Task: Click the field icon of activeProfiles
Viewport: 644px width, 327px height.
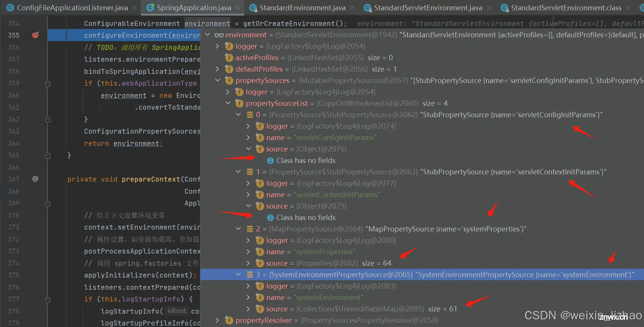Action: pyautogui.click(x=229, y=57)
